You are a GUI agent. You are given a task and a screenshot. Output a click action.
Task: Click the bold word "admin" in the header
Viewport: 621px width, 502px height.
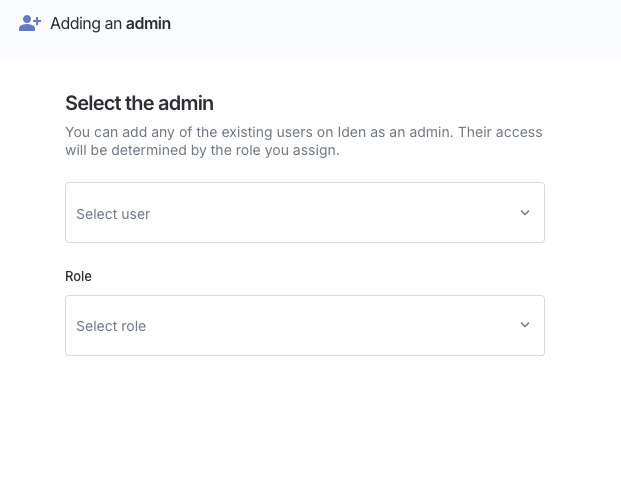point(148,23)
